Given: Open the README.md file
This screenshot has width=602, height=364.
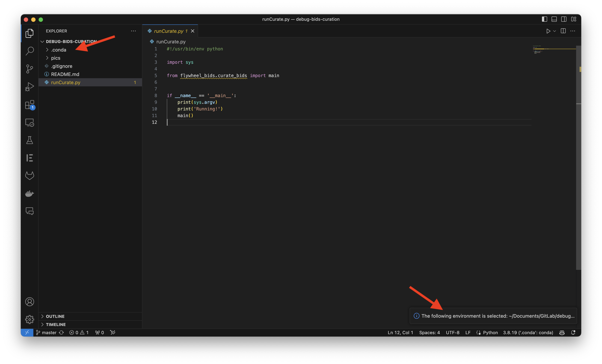Looking at the screenshot, I should pyautogui.click(x=90, y=74).
